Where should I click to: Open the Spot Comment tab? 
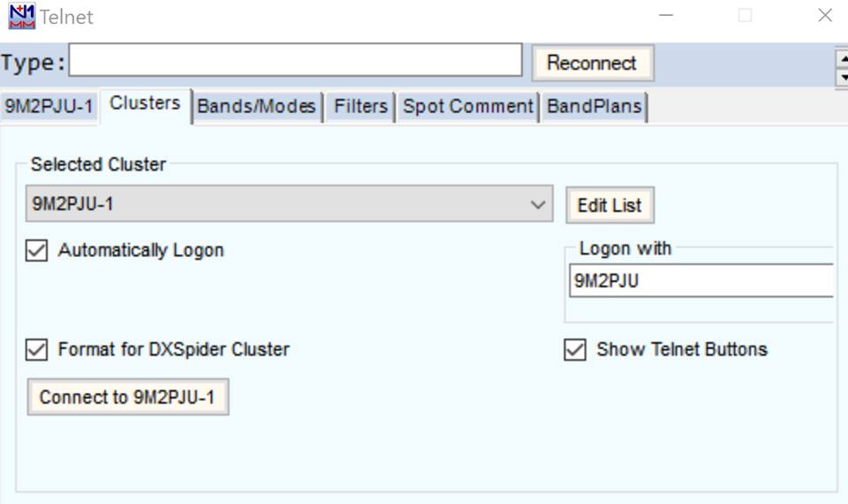[x=468, y=107]
